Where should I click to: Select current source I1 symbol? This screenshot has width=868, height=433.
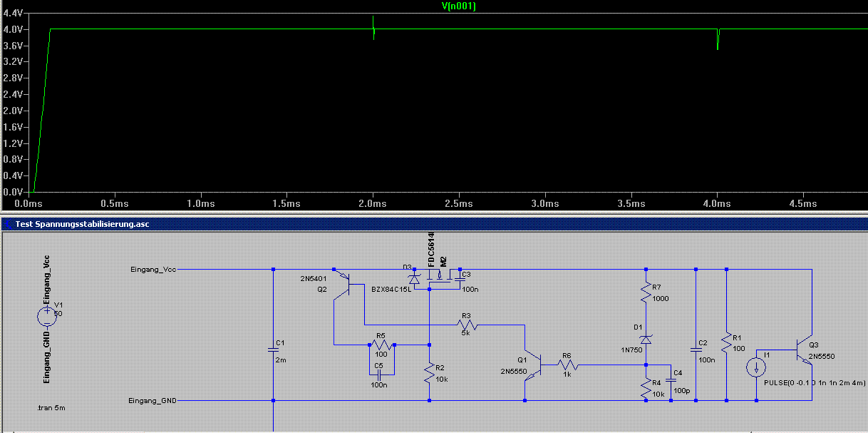click(x=757, y=368)
